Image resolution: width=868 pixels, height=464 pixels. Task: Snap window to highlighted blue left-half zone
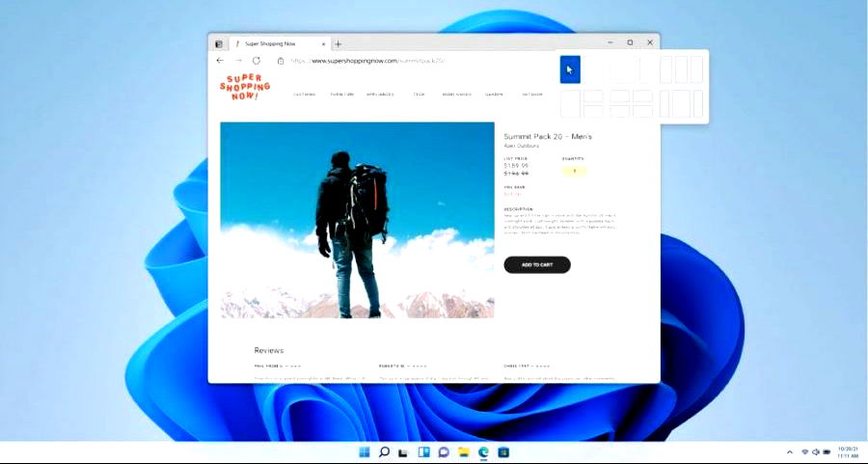coord(570,69)
